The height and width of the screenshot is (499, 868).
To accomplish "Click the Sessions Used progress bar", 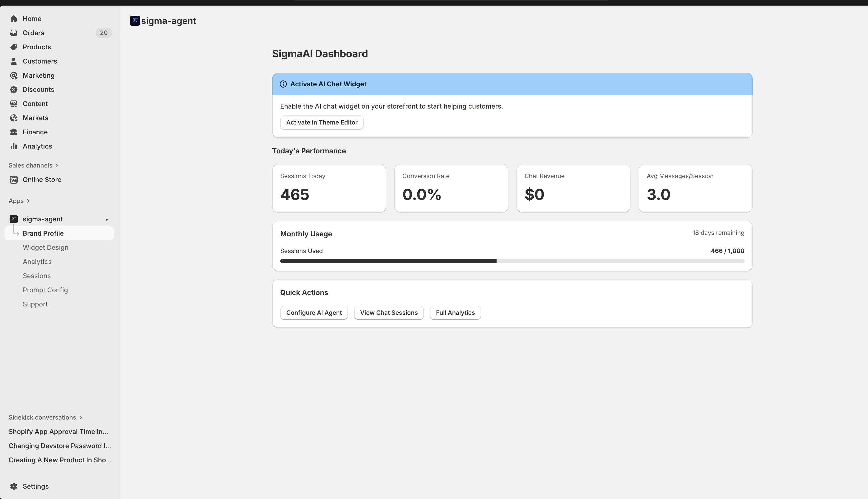I will point(512,261).
